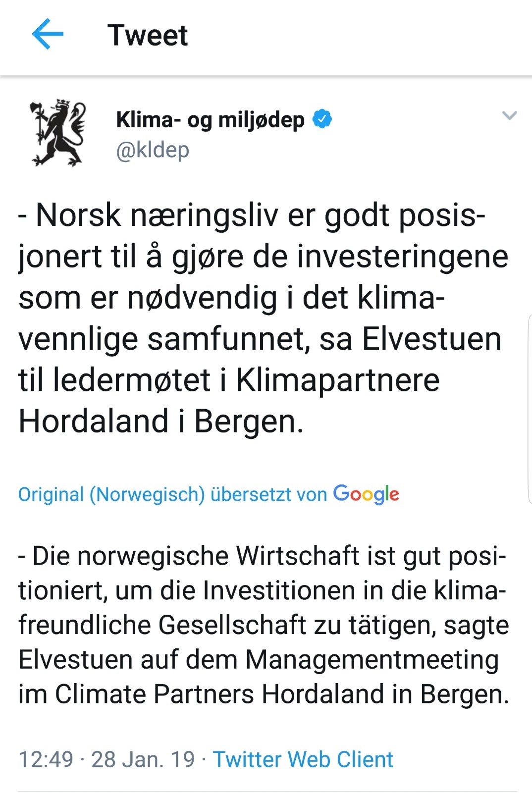Tap "Hordaland i Bergen." in original tweet
This screenshot has height=799, width=532.
[x=160, y=422]
